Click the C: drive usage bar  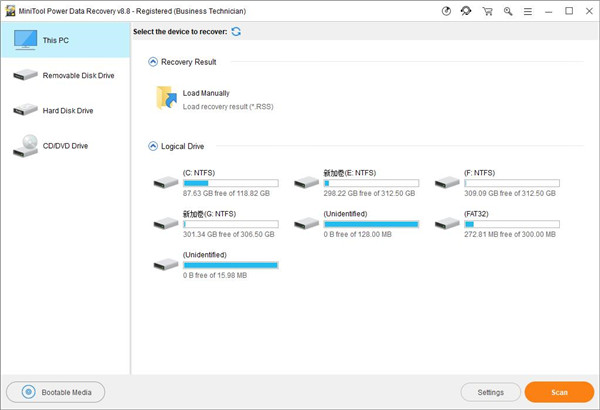point(231,183)
